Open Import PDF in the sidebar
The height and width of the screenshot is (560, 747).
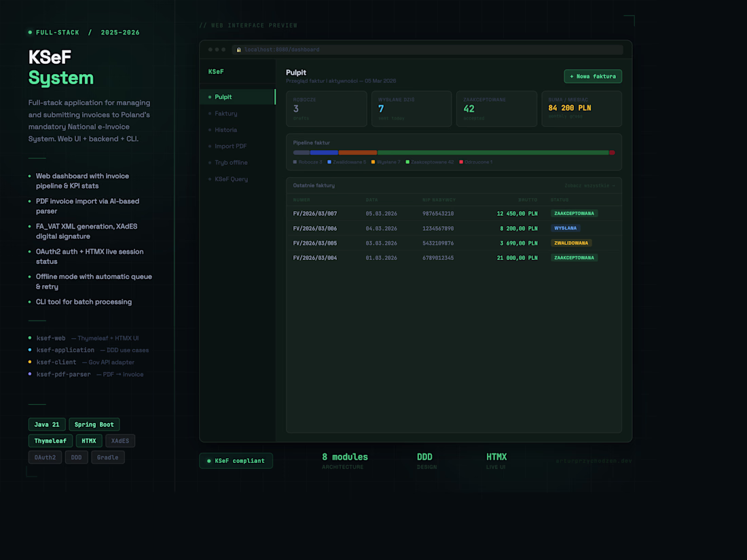click(x=238, y=146)
